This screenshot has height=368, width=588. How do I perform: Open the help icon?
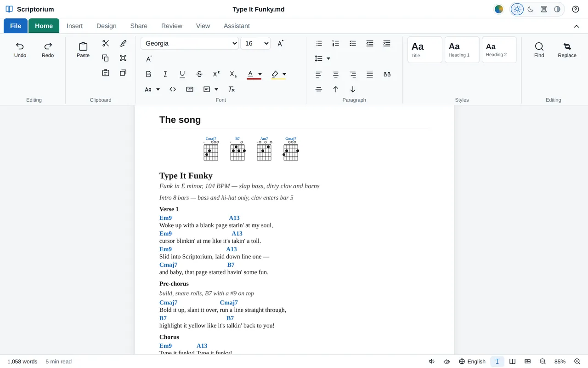click(x=576, y=9)
